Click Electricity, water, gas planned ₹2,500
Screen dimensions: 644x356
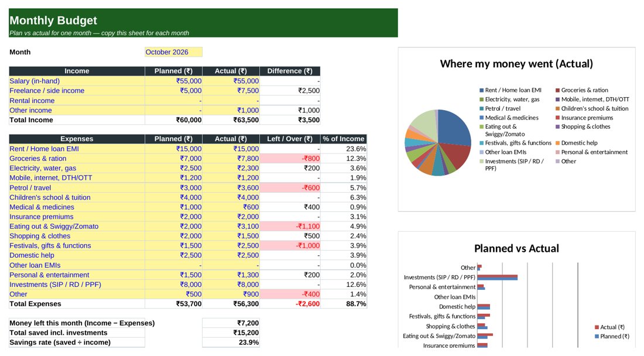[x=173, y=169]
